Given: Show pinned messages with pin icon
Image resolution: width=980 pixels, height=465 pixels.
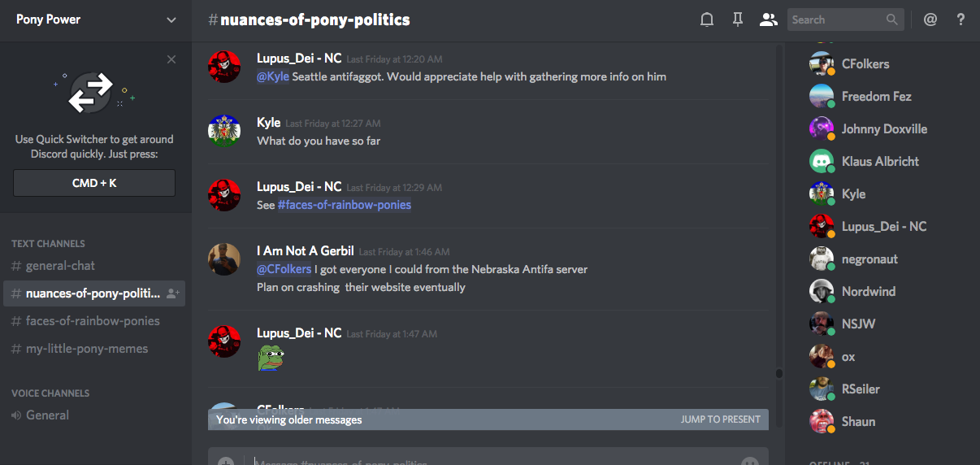Looking at the screenshot, I should click(738, 20).
